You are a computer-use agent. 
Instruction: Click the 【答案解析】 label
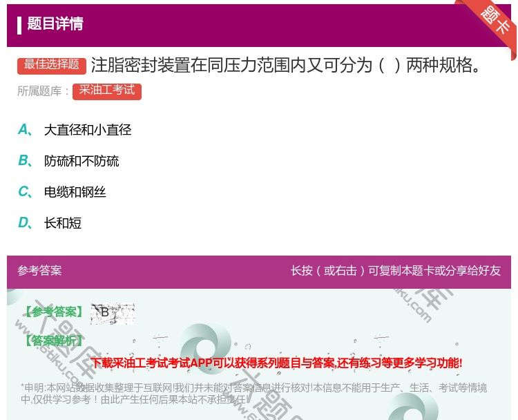click(x=53, y=341)
